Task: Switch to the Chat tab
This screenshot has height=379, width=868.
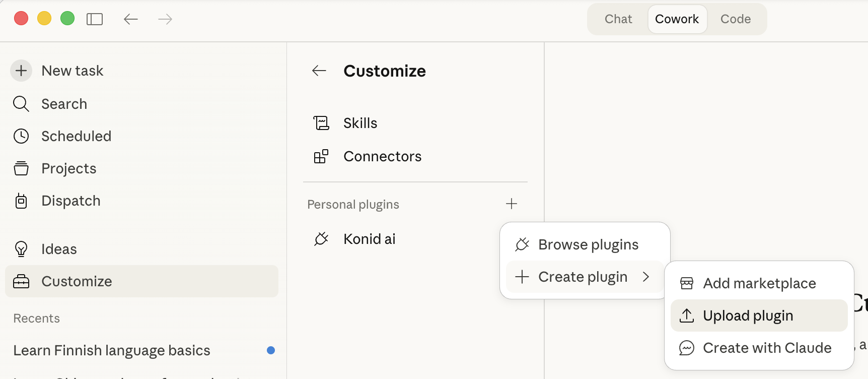Action: pos(618,19)
